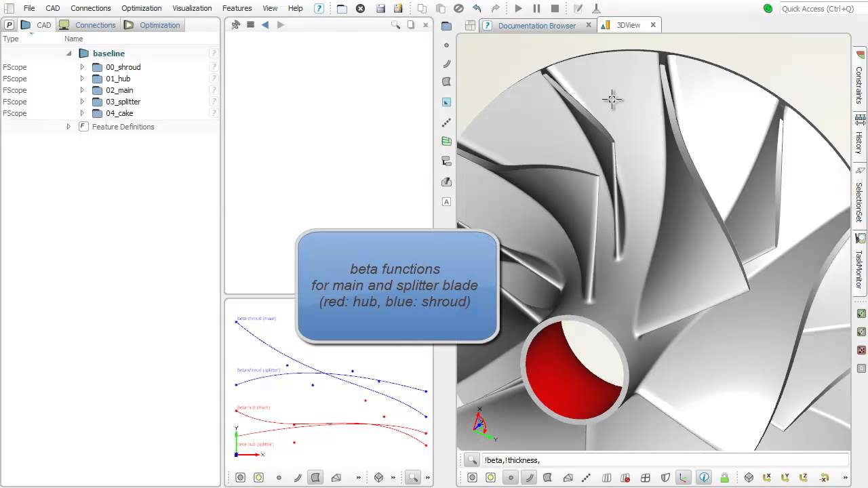This screenshot has height=488, width=868.
Task: Click the prohibit circle icon in toolbar
Action: coord(458,8)
